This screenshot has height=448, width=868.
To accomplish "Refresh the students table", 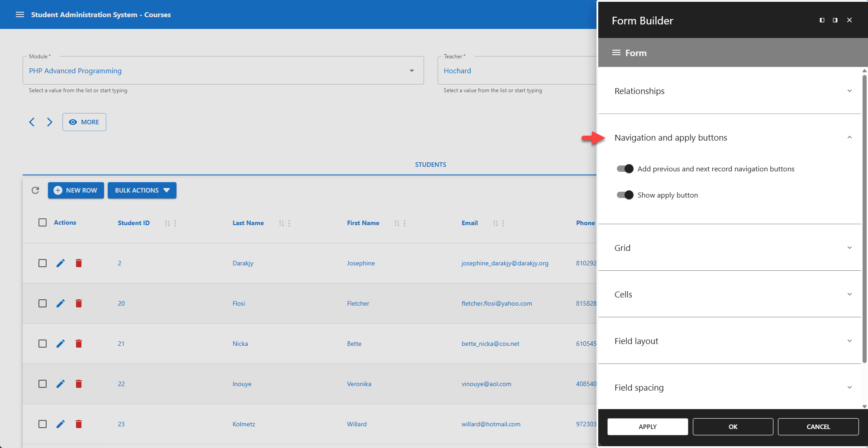I will point(35,190).
